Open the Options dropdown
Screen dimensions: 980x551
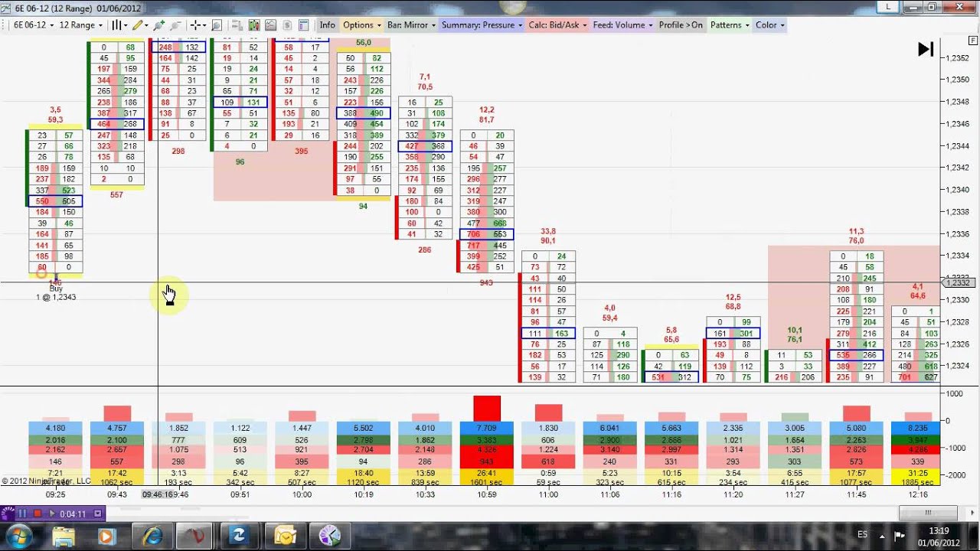362,25
